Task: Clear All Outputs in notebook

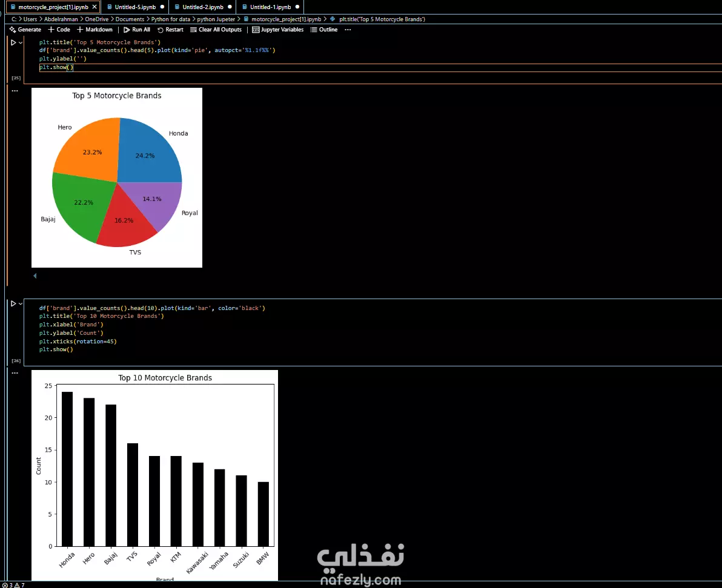Action: coord(216,30)
